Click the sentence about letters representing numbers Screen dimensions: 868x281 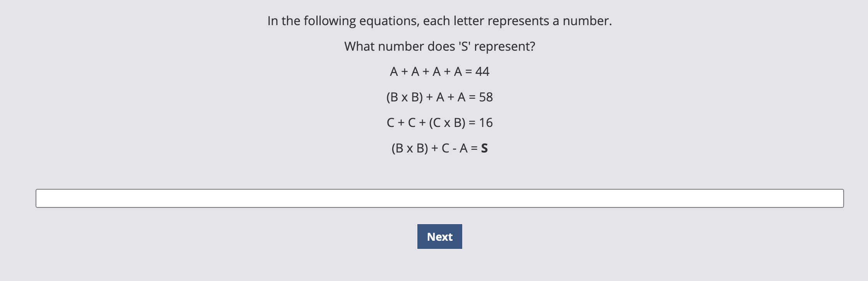(439, 21)
